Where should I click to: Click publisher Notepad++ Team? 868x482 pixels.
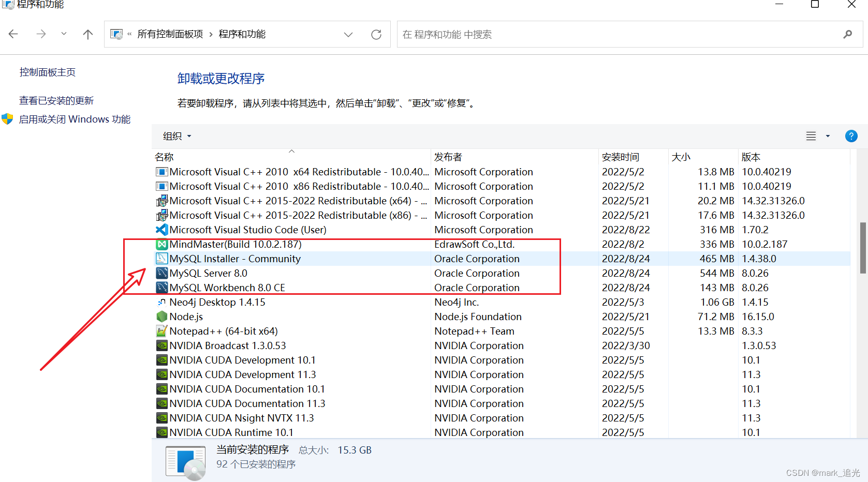tap(474, 331)
